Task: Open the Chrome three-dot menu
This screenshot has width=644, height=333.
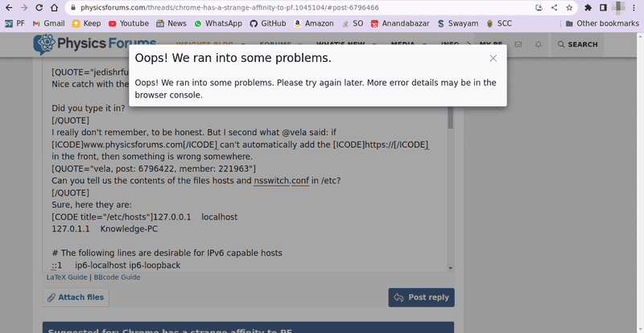Action: [x=636, y=7]
